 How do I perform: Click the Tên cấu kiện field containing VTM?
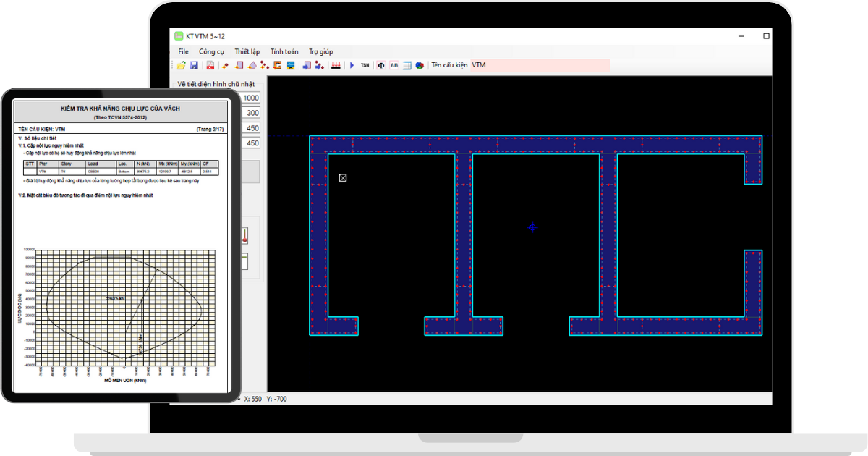[x=540, y=65]
